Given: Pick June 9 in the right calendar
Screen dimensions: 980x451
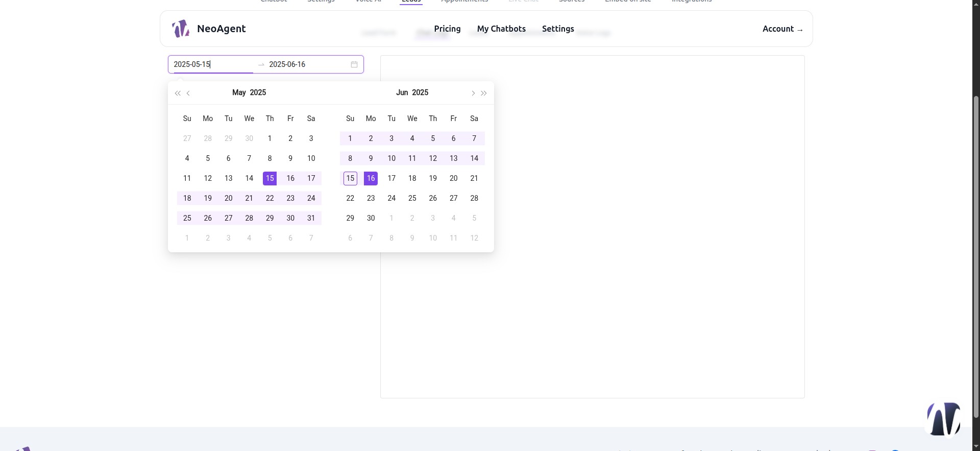Looking at the screenshot, I should click(x=371, y=158).
